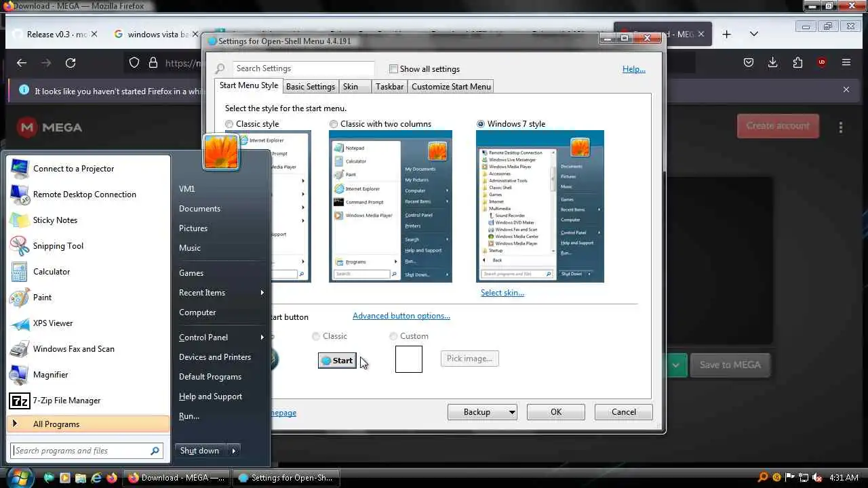
Task: Enable Show all settings checkbox
Action: [393, 68]
